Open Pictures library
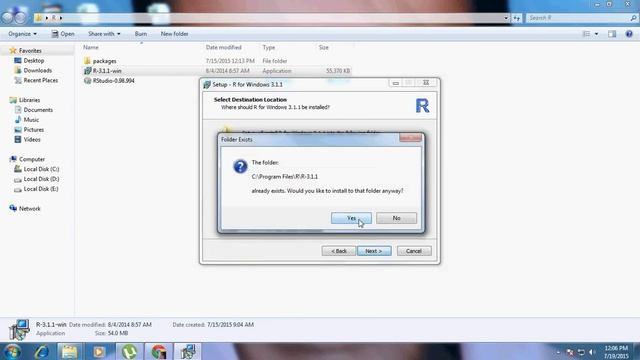Screen dimensions: 640x360 click(x=33, y=130)
